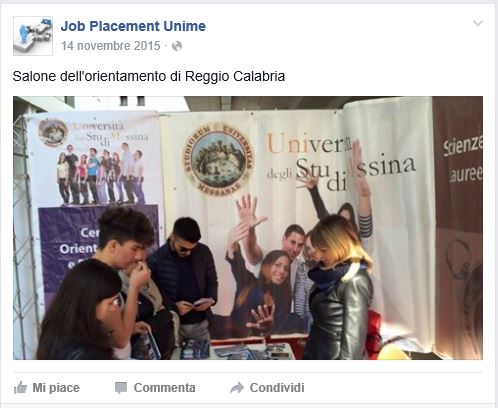Click the man with sunglasses holding a phone
This screenshot has width=498, height=408.
pyautogui.click(x=185, y=277)
